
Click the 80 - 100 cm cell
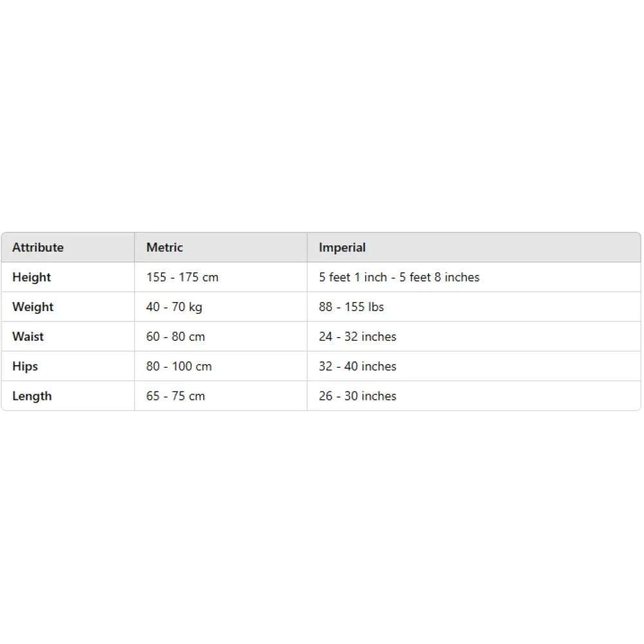coord(179,366)
